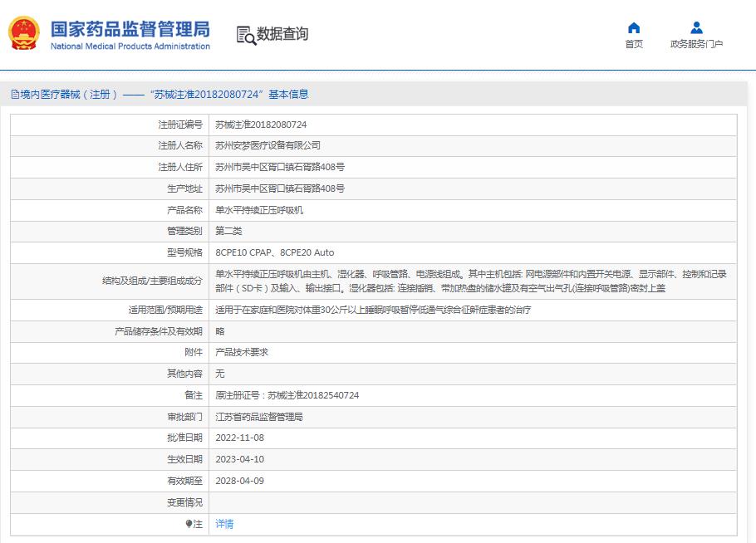The image size is (756, 543).
Task: Click the 国家药品监督管理局 site title
Action: click(130, 29)
